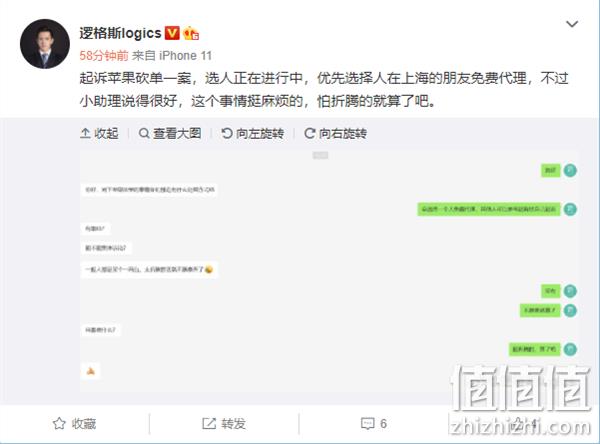Rotate image right with 向右旋转
This screenshot has height=444, width=600.
(335, 134)
